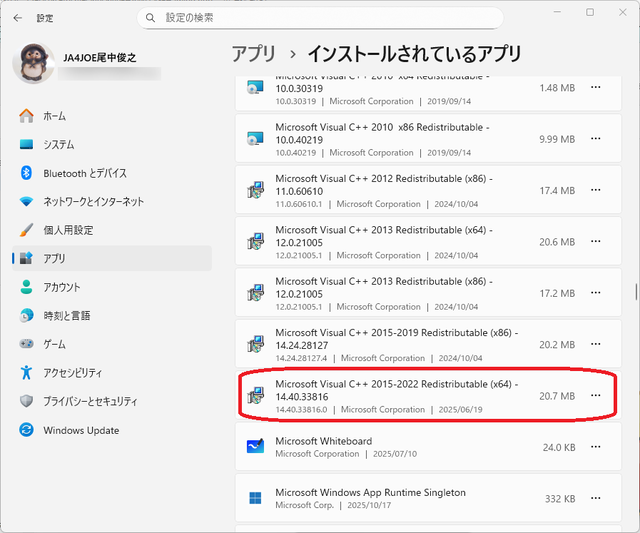The width and height of the screenshot is (640, 533).
Task: Open more options for Visual C++ 2012 (x86)
Action: click(x=596, y=190)
